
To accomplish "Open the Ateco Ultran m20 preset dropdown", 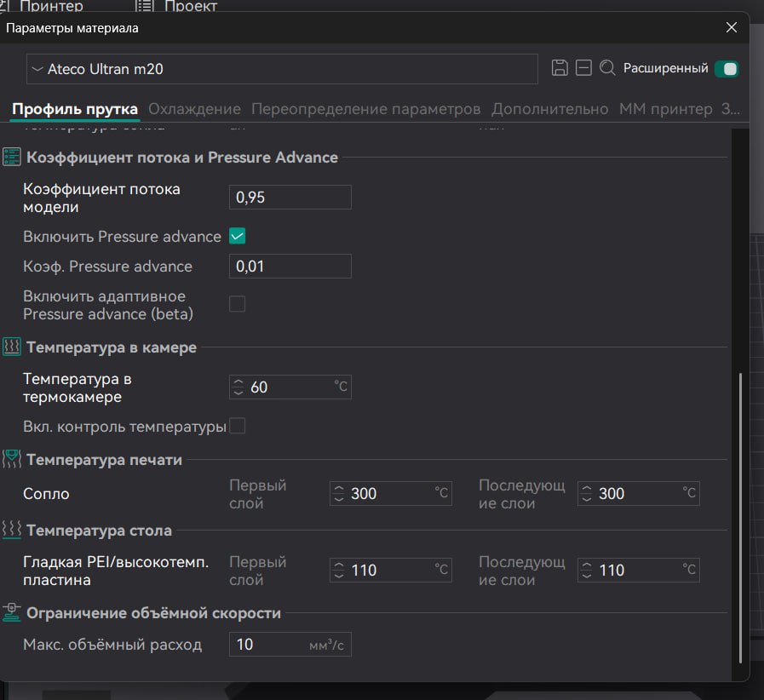I will 281,69.
